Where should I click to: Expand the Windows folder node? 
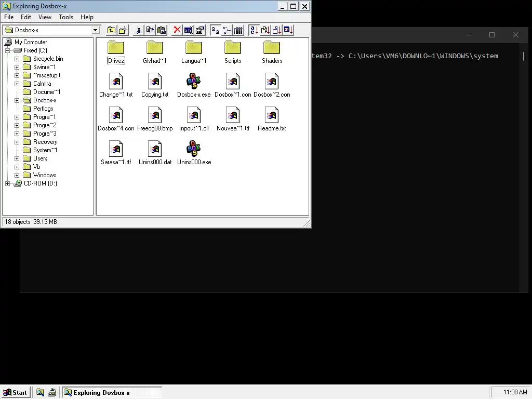[x=17, y=175]
